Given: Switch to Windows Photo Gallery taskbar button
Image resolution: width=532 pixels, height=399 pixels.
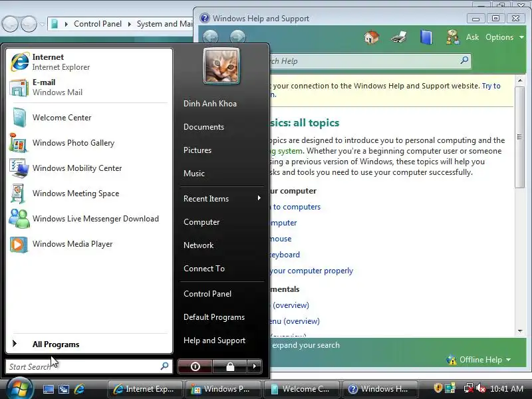Looking at the screenshot, I should [x=223, y=389].
